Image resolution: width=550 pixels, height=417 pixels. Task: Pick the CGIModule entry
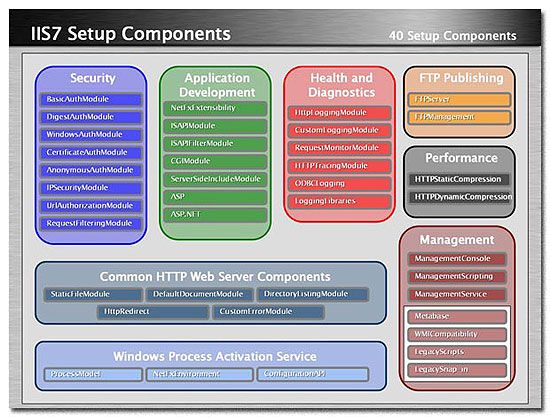[215, 161]
